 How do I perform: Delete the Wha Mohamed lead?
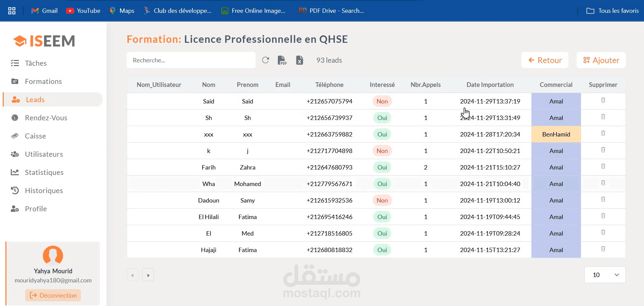coord(603,183)
